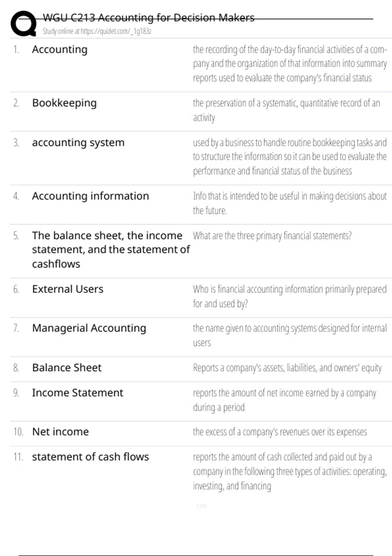Screen dimensions: 392x556
Task: Click the Quizlet Q logo icon
Action: (x=24, y=24)
